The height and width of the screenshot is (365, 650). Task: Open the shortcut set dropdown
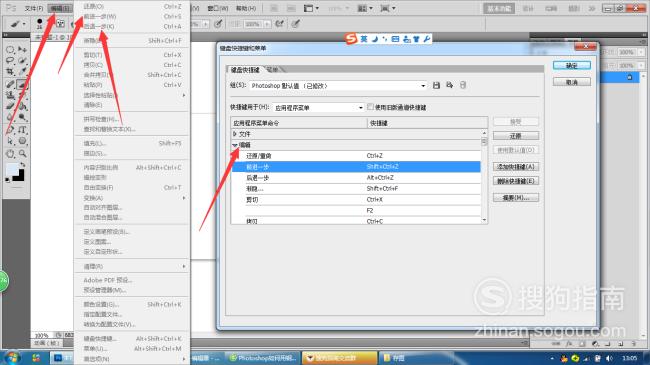[338, 85]
